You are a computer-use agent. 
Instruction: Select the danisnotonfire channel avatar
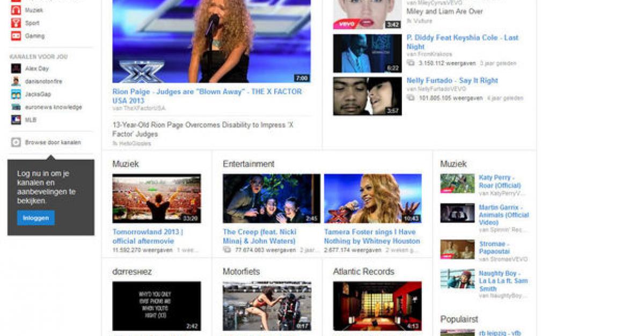pos(16,81)
